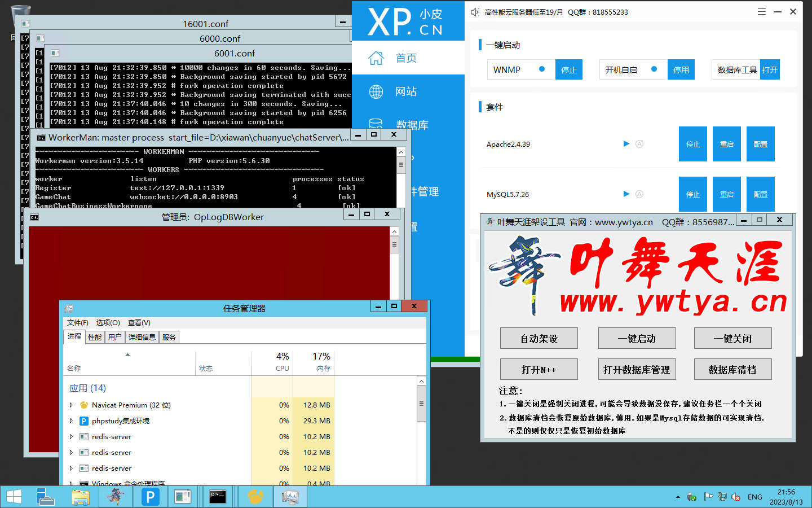
Task: Click the safely remove hardware tray icon
Action: [692, 497]
